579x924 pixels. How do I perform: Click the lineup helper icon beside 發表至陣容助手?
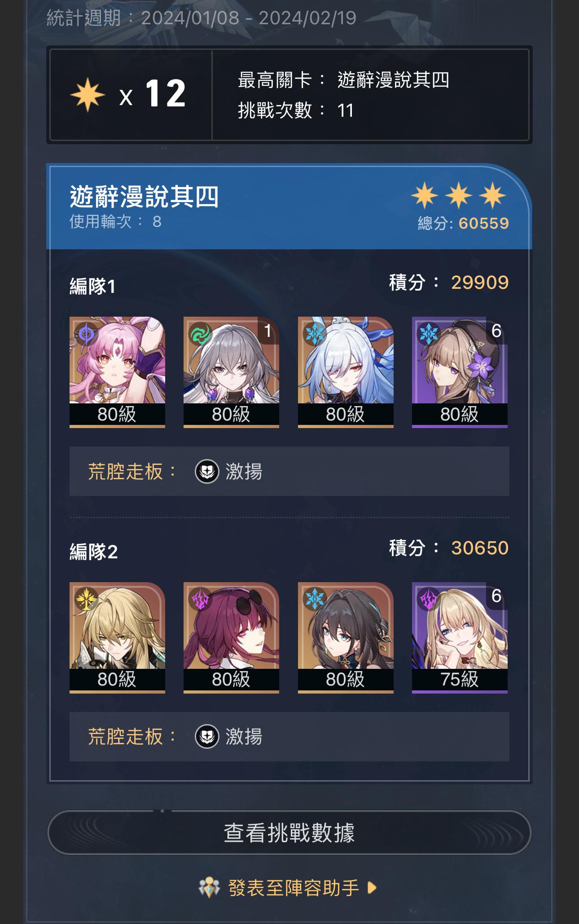209,887
